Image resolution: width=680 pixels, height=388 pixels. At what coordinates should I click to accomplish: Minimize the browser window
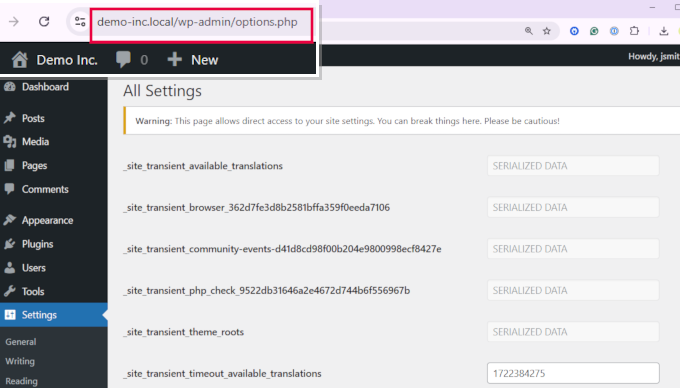[652, 7]
